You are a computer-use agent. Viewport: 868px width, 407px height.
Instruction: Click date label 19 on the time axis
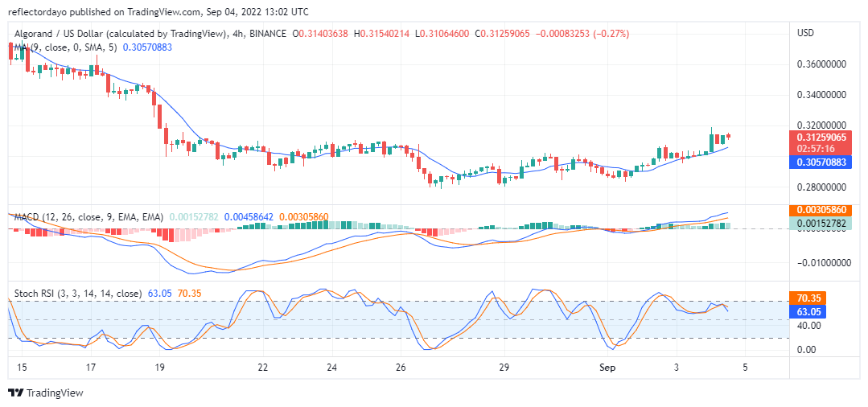coord(160,367)
